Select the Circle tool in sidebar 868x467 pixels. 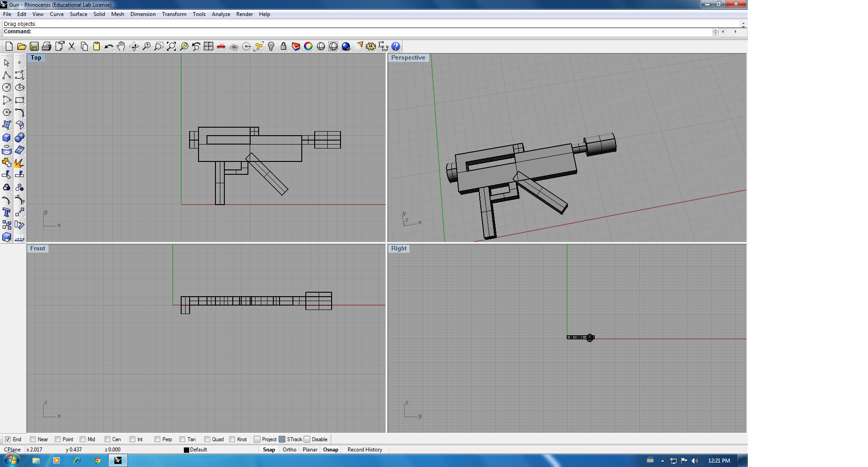(7, 88)
